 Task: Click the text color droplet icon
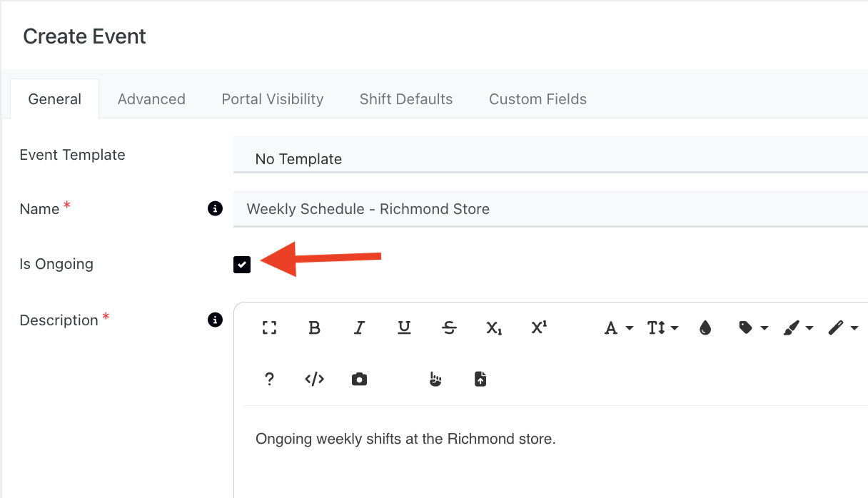click(705, 327)
